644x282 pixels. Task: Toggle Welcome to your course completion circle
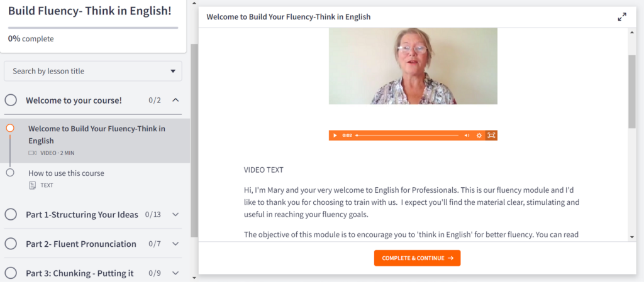(x=11, y=100)
